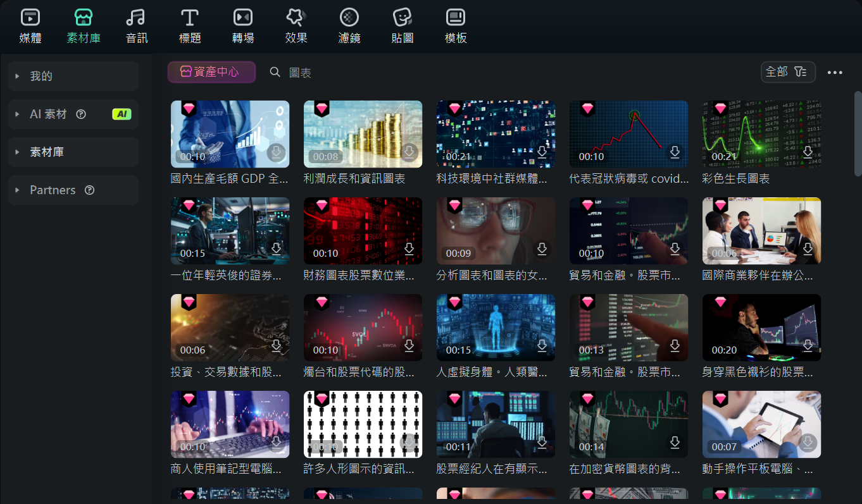Click the 圖表 search input field
862x504 pixels.
(380, 73)
